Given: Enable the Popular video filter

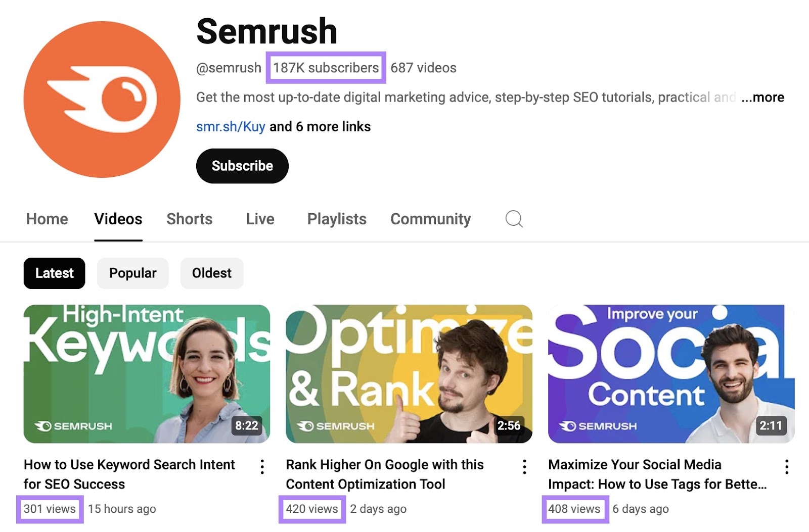Looking at the screenshot, I should pyautogui.click(x=132, y=273).
